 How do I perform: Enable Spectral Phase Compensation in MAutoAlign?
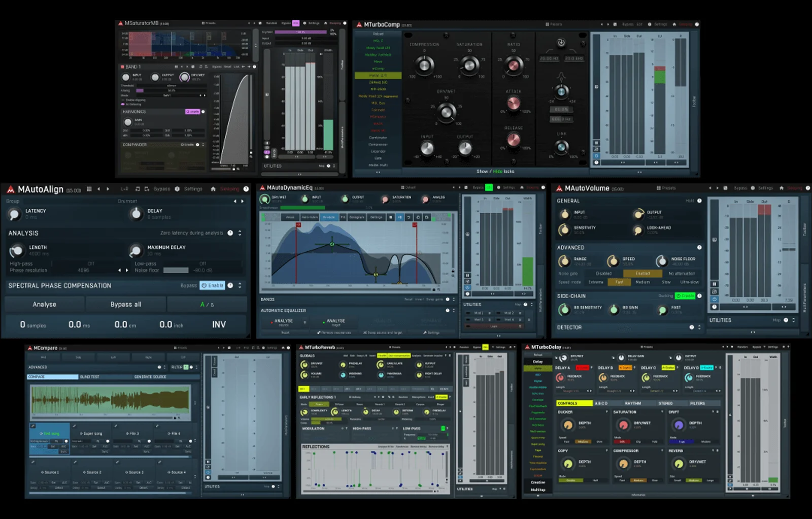click(x=212, y=285)
